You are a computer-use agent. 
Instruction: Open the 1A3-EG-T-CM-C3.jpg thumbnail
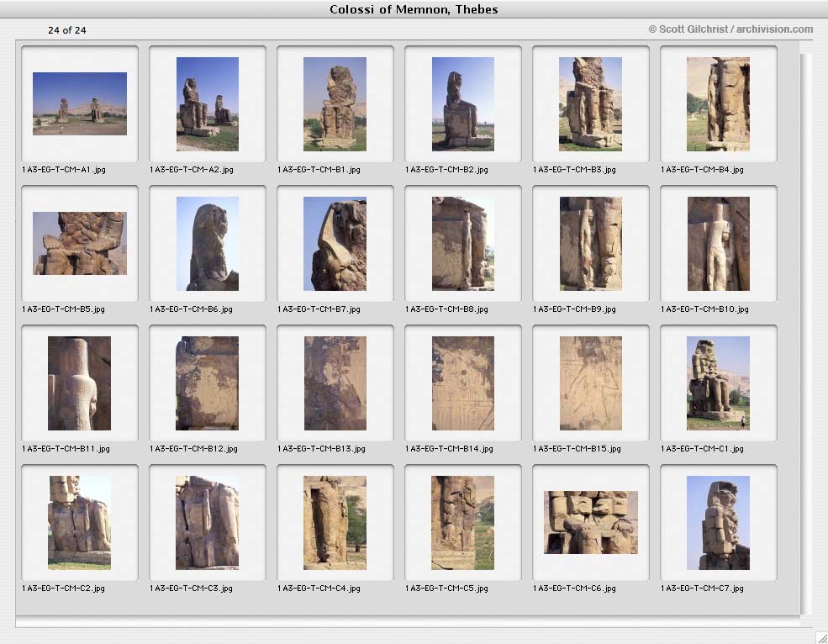click(x=207, y=522)
